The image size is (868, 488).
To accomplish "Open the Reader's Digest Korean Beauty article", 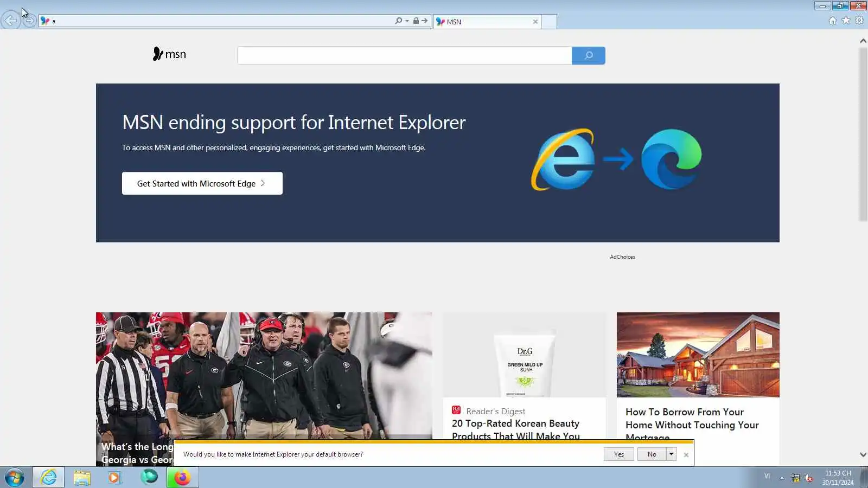I will [515, 429].
